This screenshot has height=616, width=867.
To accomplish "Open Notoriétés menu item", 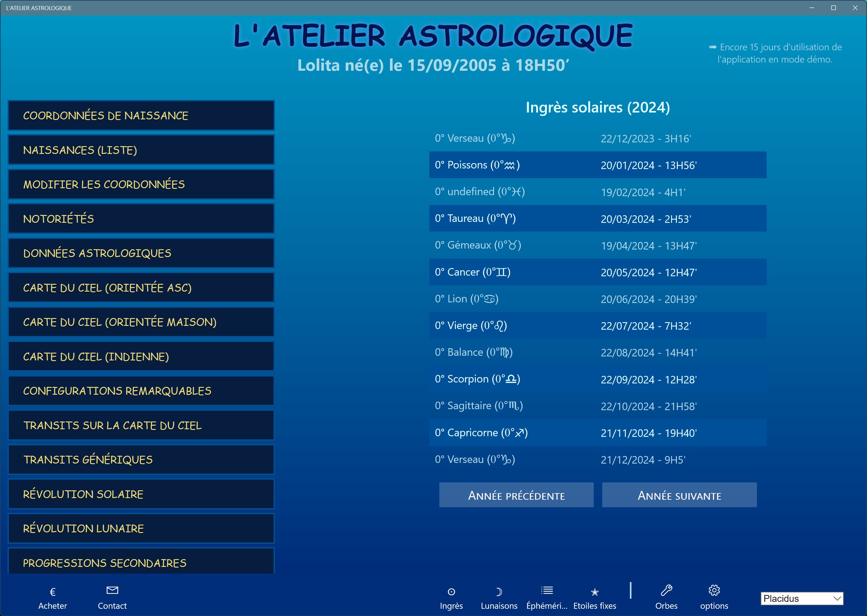I will [141, 218].
